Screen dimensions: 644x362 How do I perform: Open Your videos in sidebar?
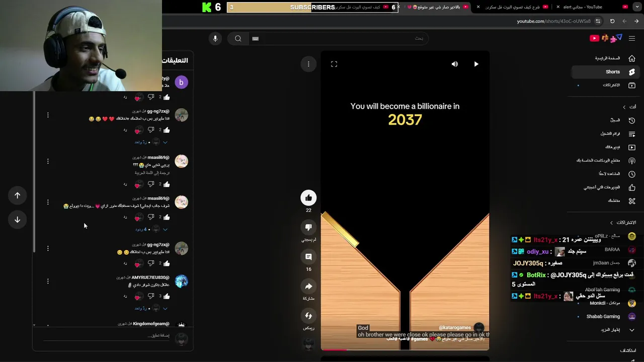click(607, 147)
